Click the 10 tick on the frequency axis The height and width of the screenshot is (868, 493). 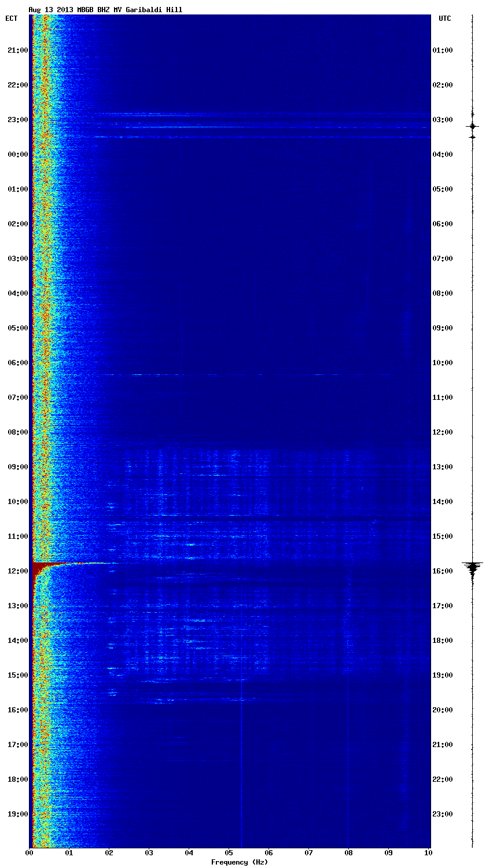[x=429, y=853]
